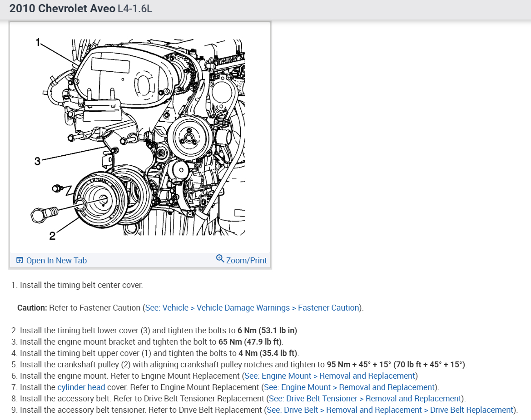The width and height of the screenshot is (531, 420).
Task: Click the cylinder head link
Action: point(81,387)
